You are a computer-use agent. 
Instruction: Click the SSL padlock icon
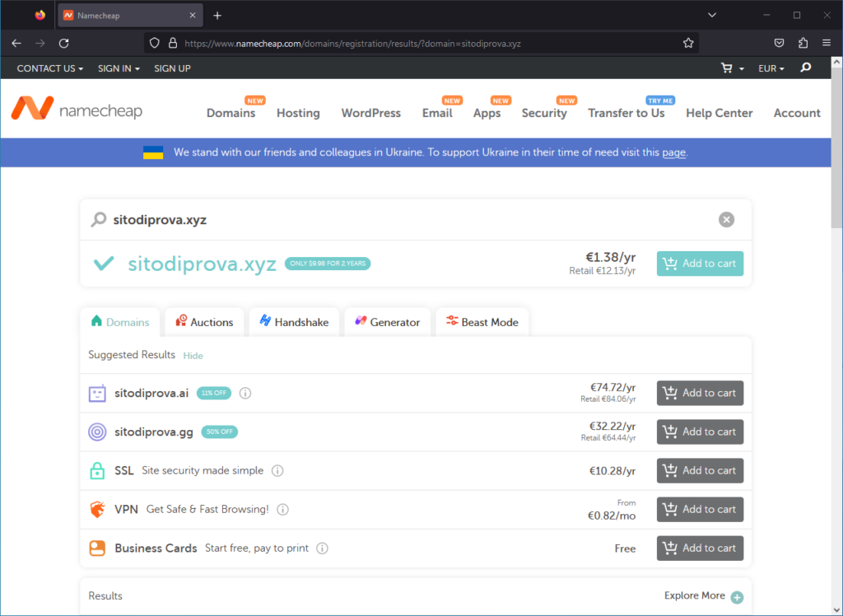97,471
